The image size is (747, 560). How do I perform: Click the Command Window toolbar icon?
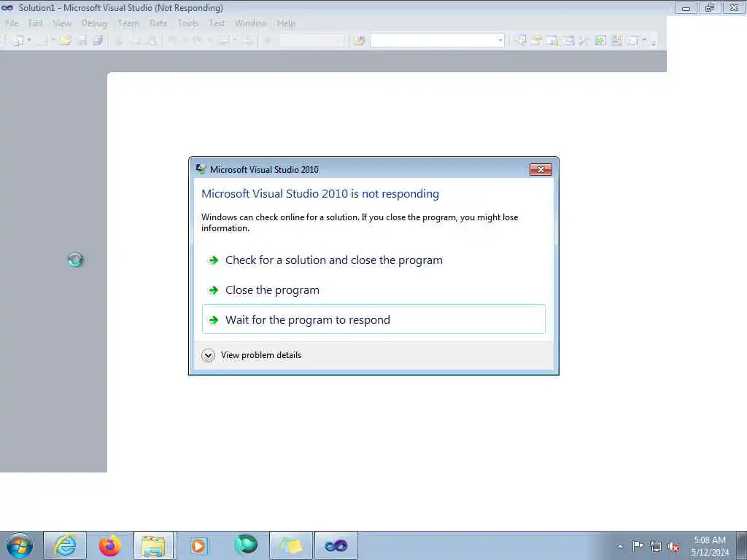pos(632,41)
